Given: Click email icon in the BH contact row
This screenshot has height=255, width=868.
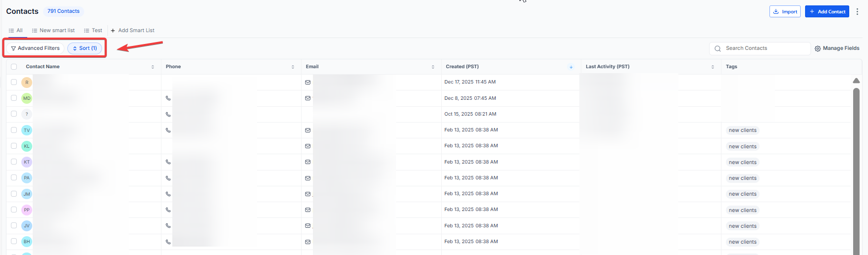Looking at the screenshot, I should click(x=308, y=242).
